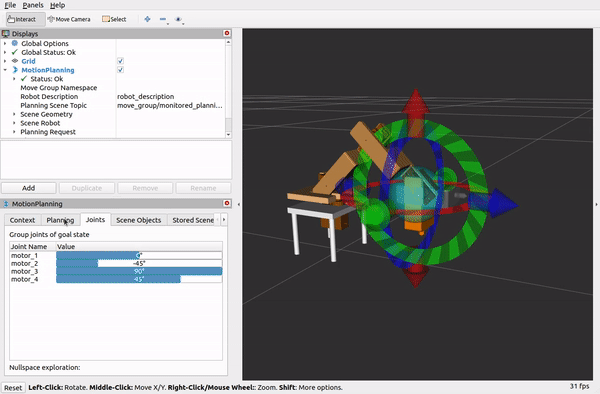This screenshot has height=394, width=600.
Task: Expand the Scene Geometry row
Action: pos(14,114)
